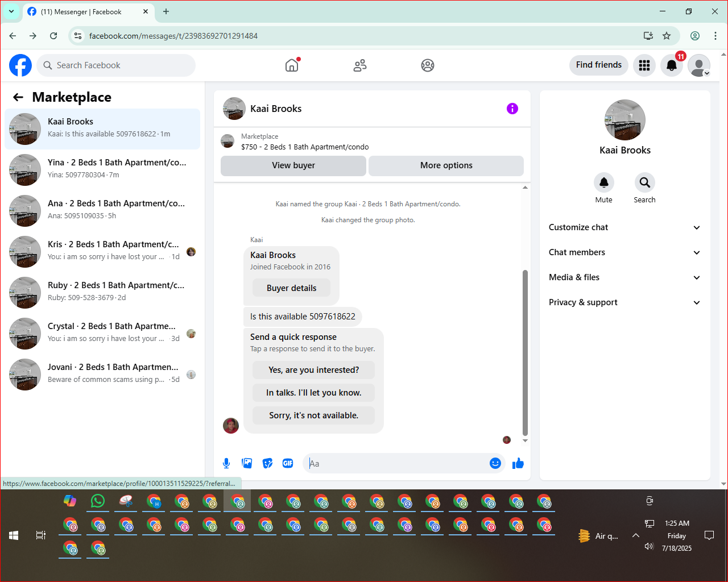This screenshot has width=728, height=582.
Task: Open Jovani 2 Beds 1 Bath conversation
Action: pyautogui.click(x=102, y=375)
